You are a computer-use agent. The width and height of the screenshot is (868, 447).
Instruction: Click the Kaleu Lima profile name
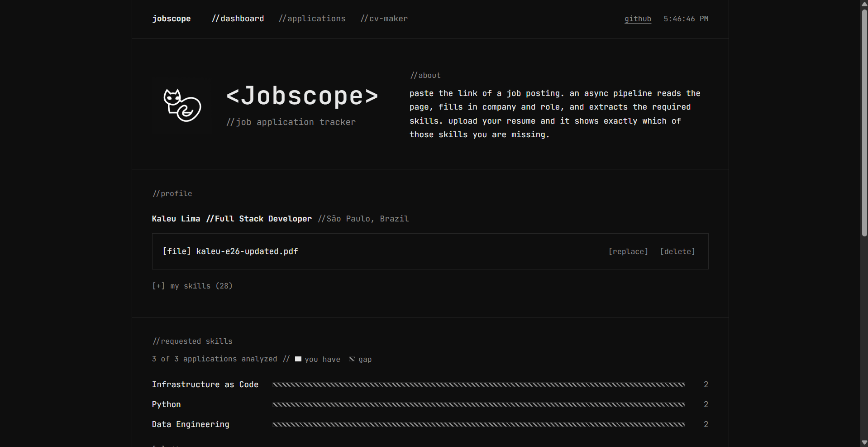click(176, 219)
